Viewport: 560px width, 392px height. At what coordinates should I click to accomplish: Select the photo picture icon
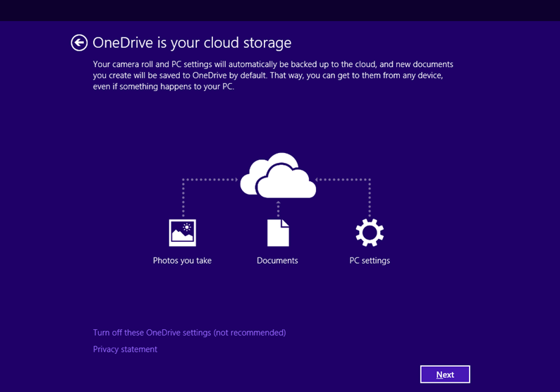coord(183,233)
